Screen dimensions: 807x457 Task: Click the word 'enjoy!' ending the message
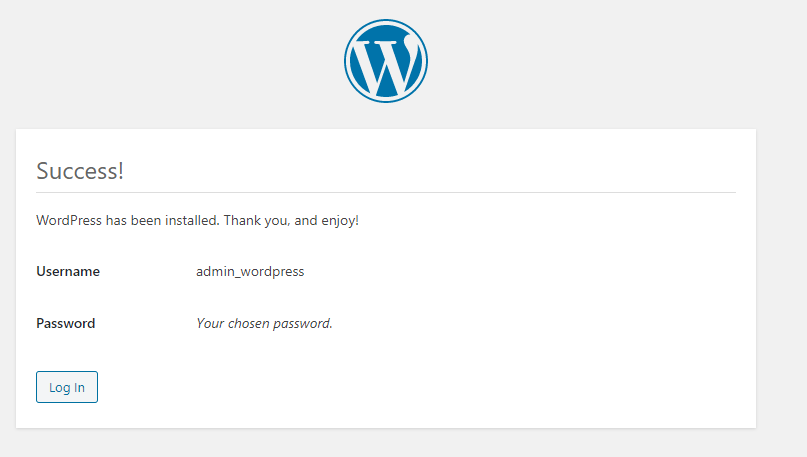coord(340,221)
